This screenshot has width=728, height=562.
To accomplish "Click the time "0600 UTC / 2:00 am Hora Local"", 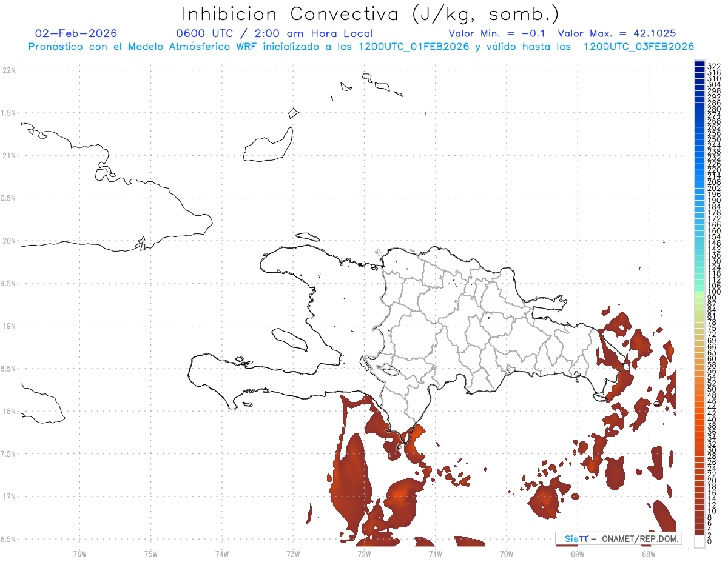I will pos(274,33).
